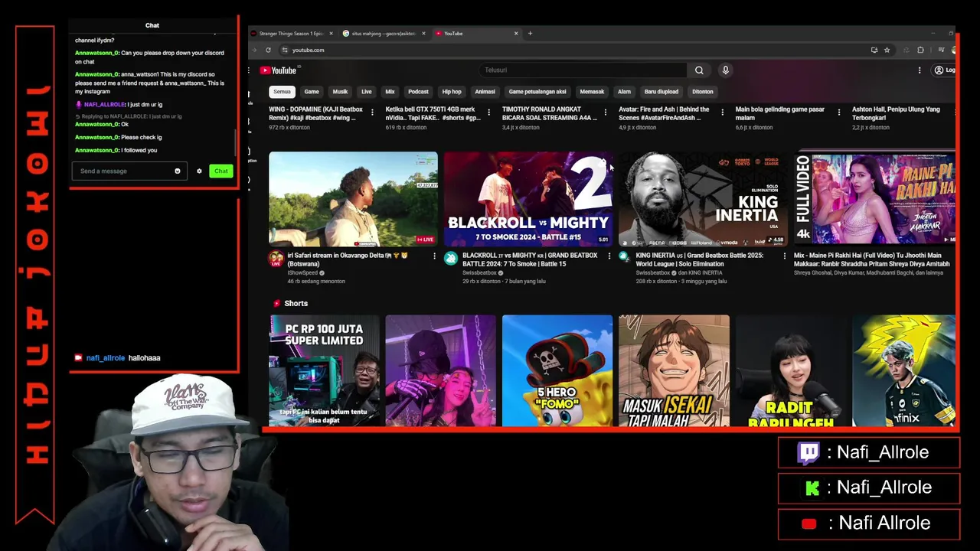Screen dimensions: 980x551
Task: Filter videos by Alam chip
Action: click(x=624, y=92)
